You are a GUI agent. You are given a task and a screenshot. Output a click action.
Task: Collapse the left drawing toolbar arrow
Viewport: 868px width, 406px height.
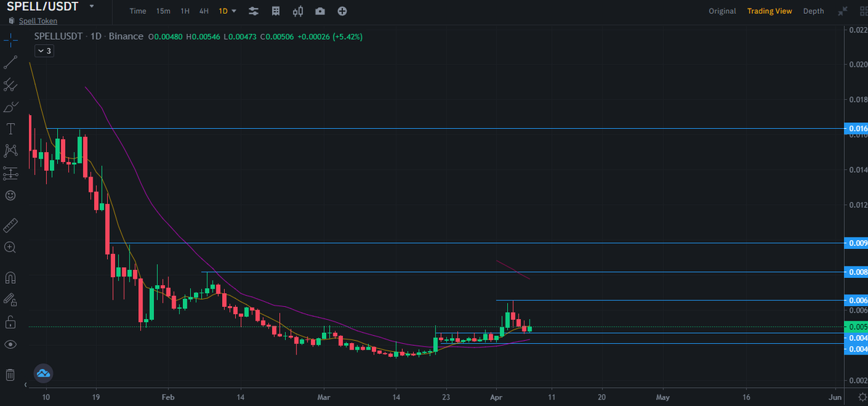tap(25, 384)
